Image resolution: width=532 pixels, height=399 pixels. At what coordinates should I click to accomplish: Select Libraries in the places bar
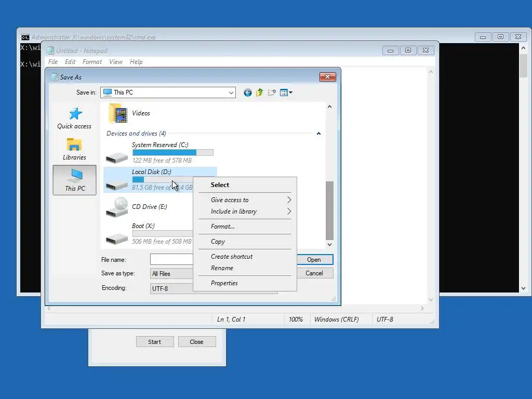point(74,149)
